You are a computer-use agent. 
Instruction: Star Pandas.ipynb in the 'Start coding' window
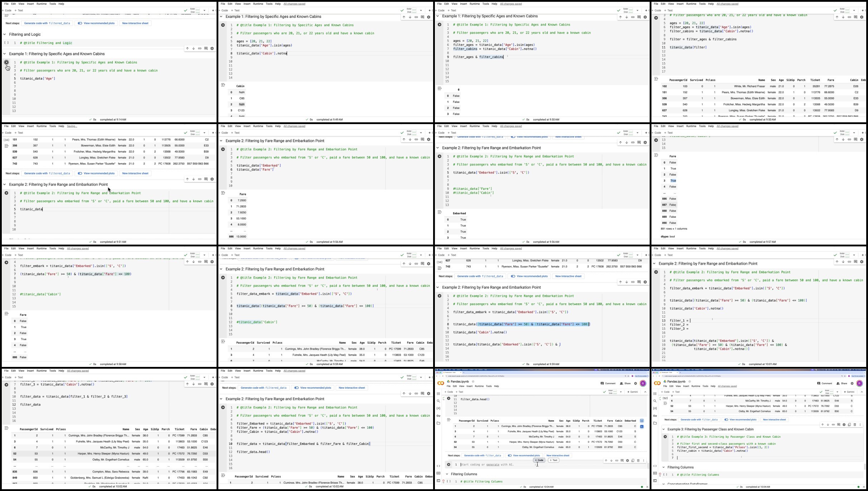(x=473, y=382)
